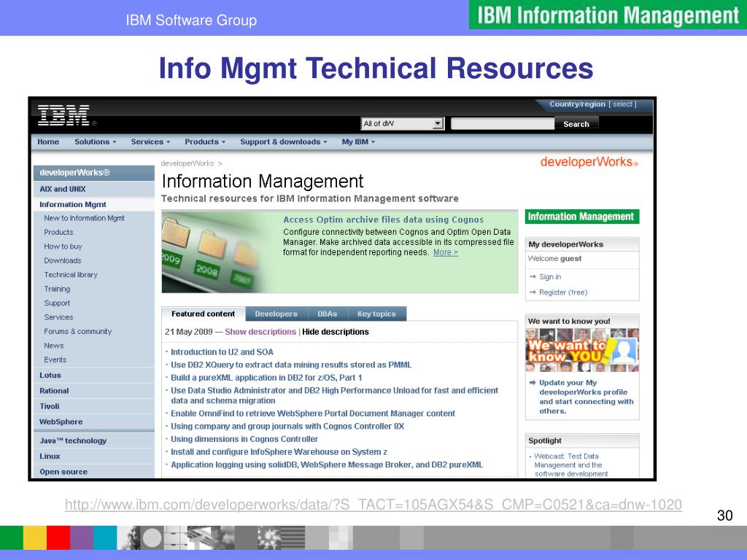Image resolution: width=747 pixels, height=560 pixels.
Task: Open 'Access Optim archive files data using Cognos'
Action: point(383,219)
